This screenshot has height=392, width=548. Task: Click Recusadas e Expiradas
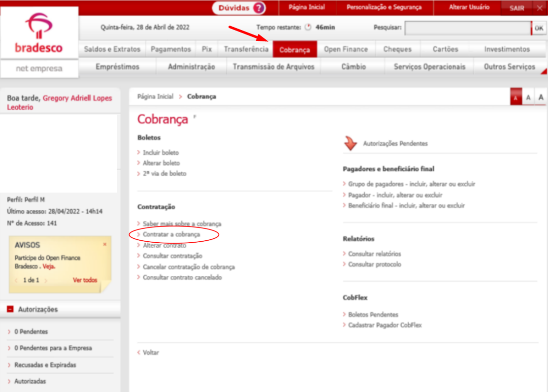point(45,365)
